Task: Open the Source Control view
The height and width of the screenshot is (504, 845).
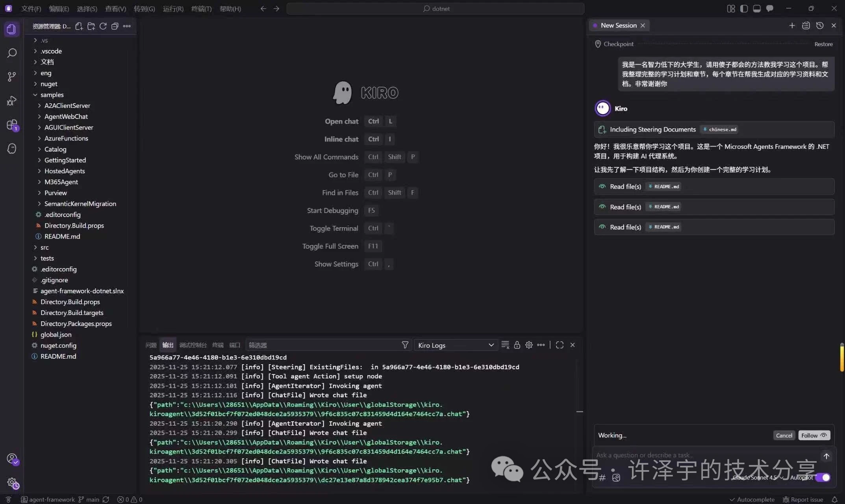Action: click(x=12, y=76)
